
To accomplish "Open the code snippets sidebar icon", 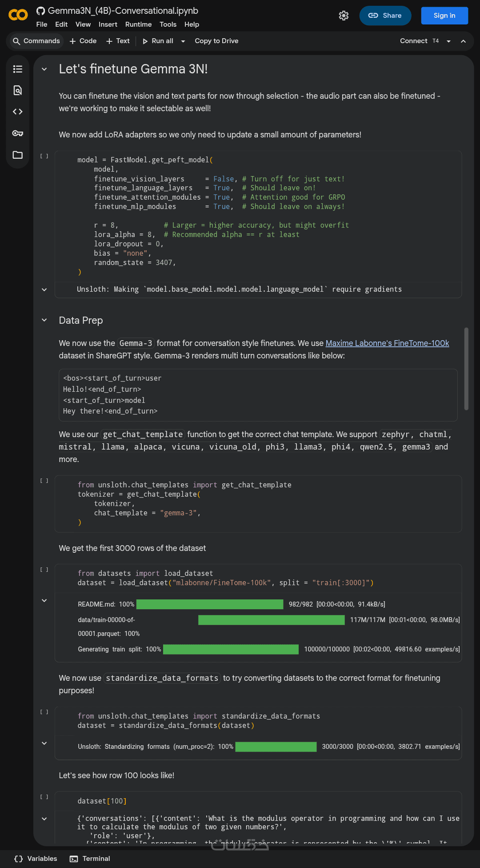I will point(18,112).
